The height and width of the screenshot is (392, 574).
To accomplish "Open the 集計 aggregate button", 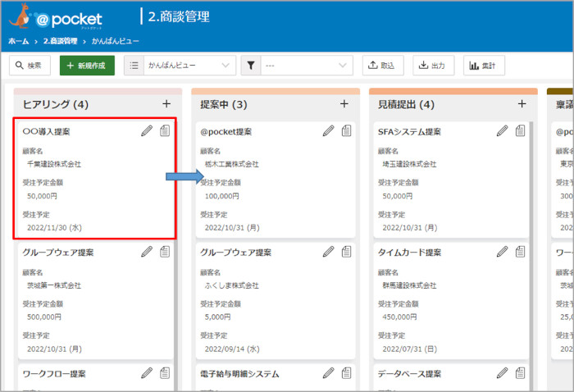I will click(484, 66).
